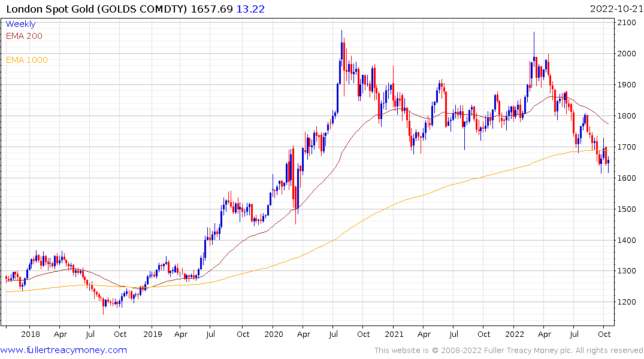644x359 pixels.
Task: Click the last price value 1657.69
Action: 211,9
